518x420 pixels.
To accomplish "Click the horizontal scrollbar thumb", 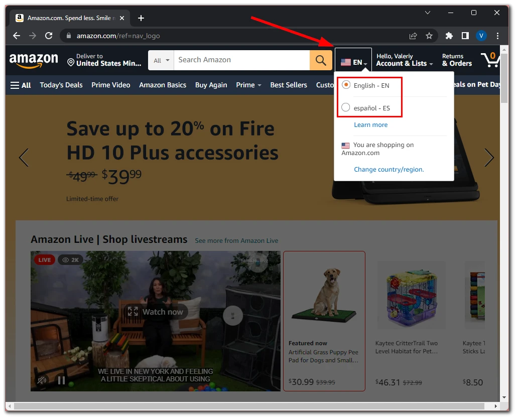I will [249, 406].
